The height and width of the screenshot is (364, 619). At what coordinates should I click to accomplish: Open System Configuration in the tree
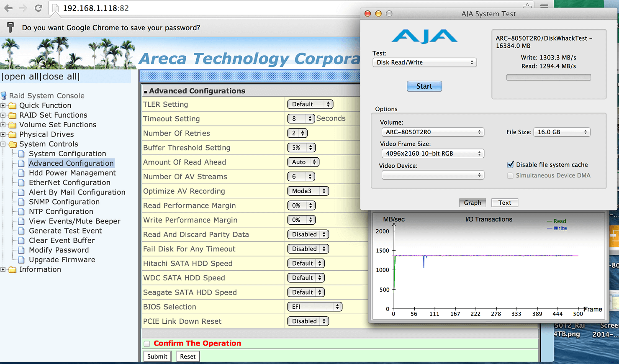(67, 154)
